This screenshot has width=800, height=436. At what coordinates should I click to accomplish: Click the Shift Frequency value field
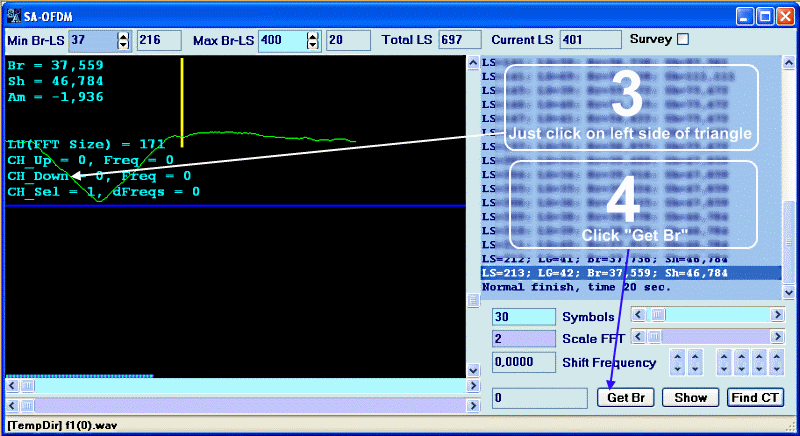click(x=523, y=362)
